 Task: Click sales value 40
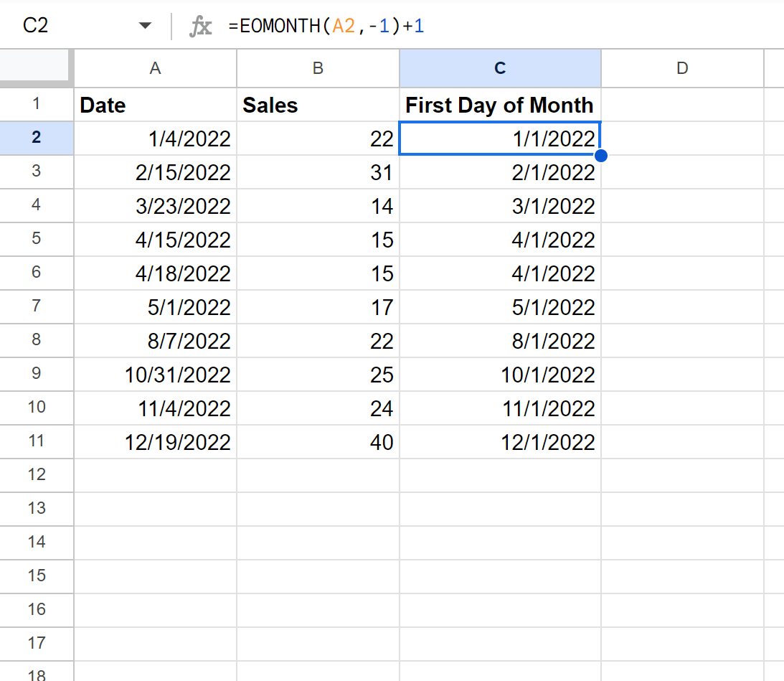318,442
